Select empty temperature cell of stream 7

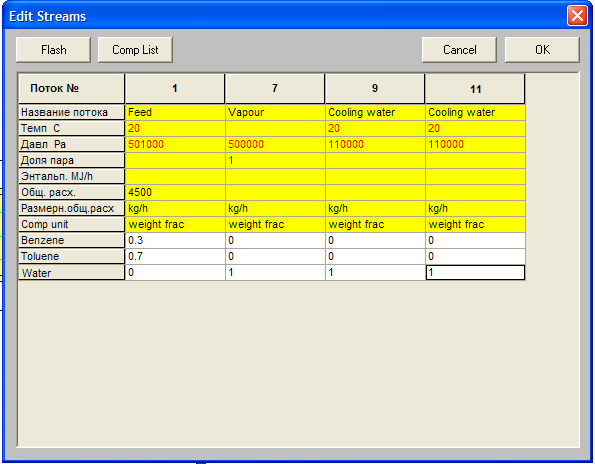275,128
